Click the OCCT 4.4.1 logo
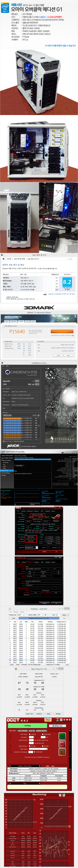The image size is (78, 868). click(x=18, y=720)
